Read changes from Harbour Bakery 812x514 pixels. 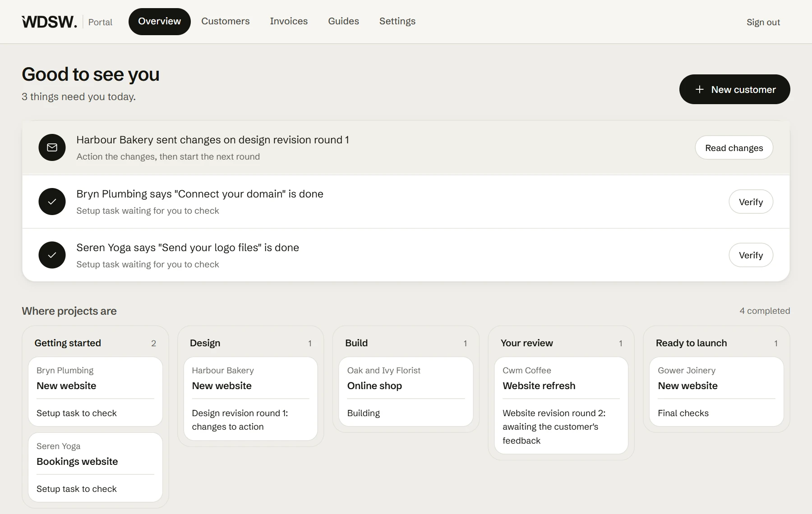(734, 147)
